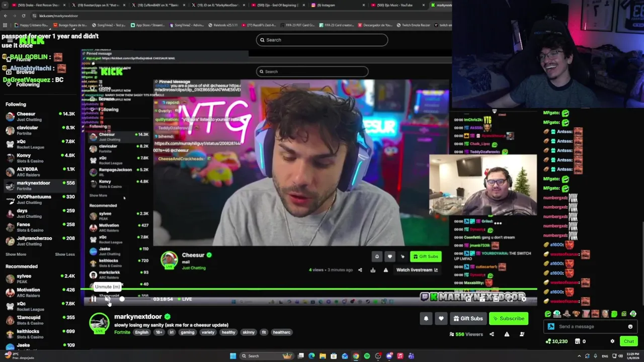Open the channel points balance 10,230
Image resolution: width=644 pixels, height=362 pixels.
pos(557,341)
